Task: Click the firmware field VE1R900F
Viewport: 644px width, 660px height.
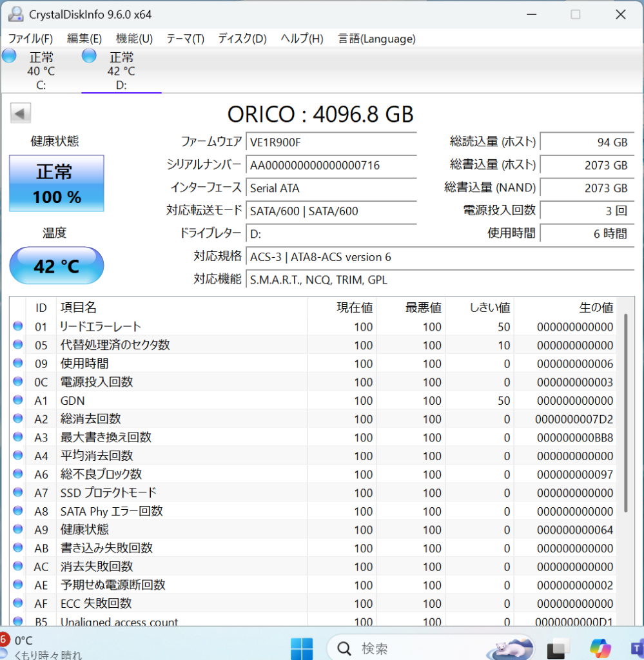Action: pos(331,142)
